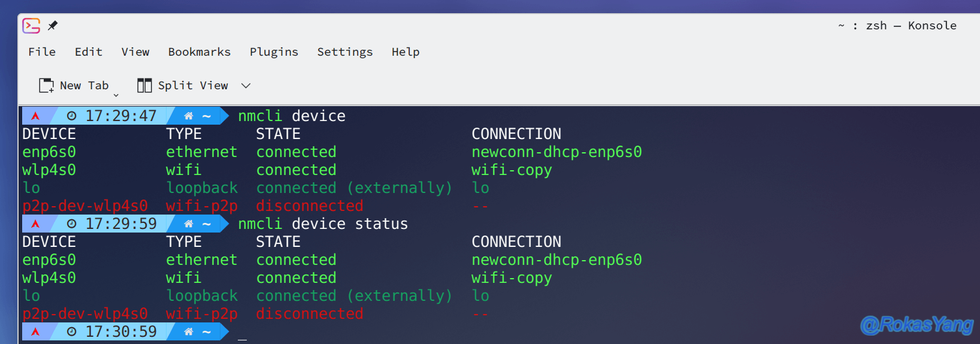The height and width of the screenshot is (344, 980).
Task: Click the Konsole app icon in title bar
Action: pos(31,26)
